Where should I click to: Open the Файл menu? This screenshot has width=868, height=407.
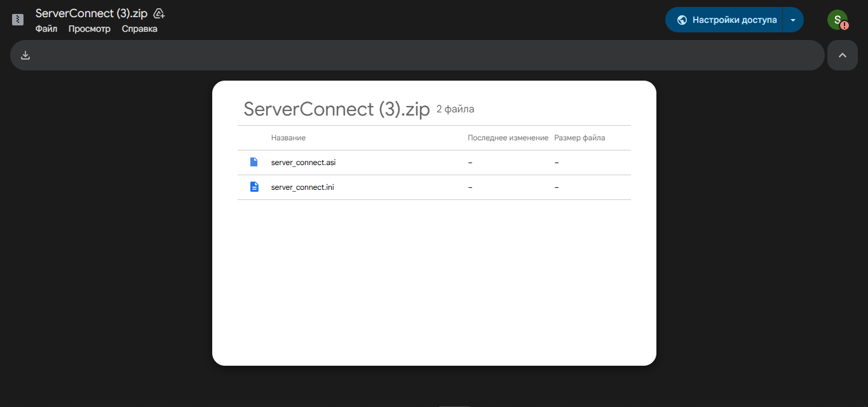coord(46,29)
